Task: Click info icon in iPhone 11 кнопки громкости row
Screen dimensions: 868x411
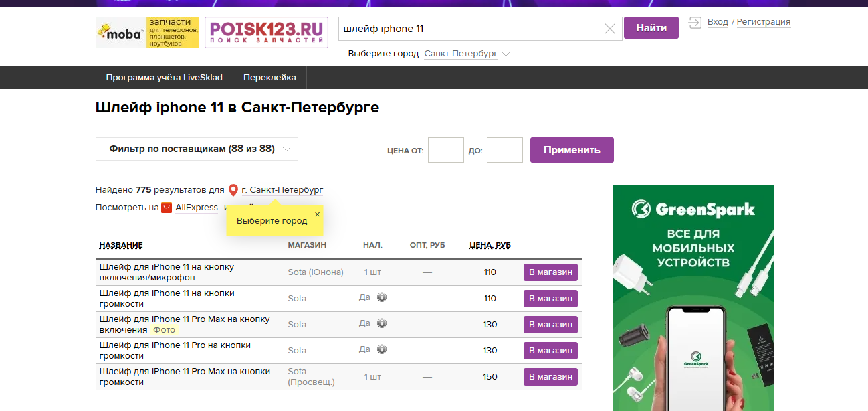Action: [382, 297]
